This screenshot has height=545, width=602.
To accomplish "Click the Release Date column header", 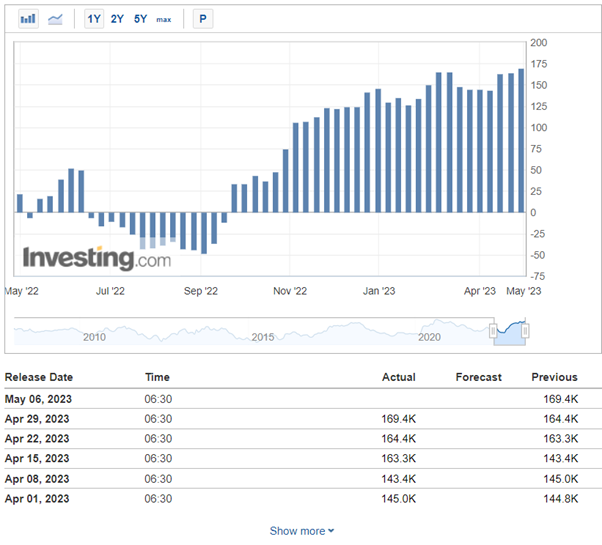I will pos(39,377).
